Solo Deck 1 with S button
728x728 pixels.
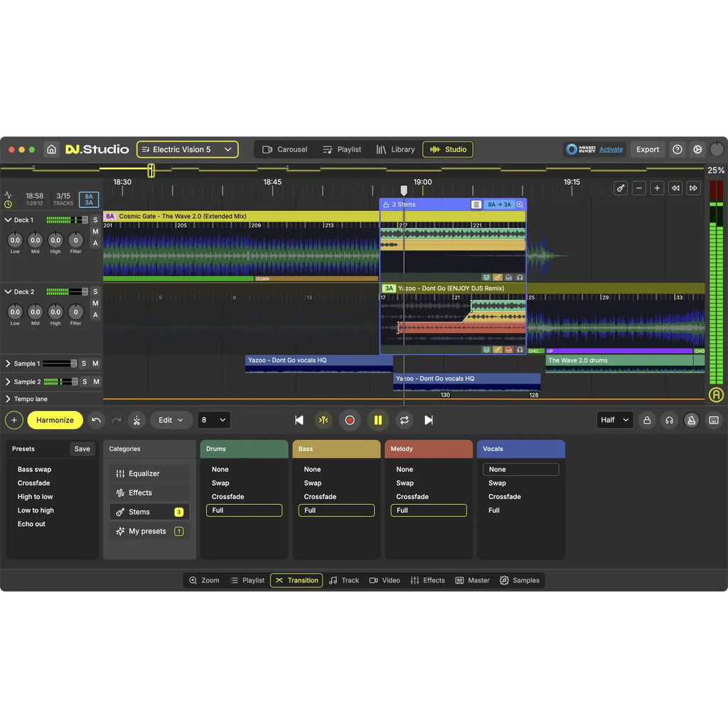(96, 220)
